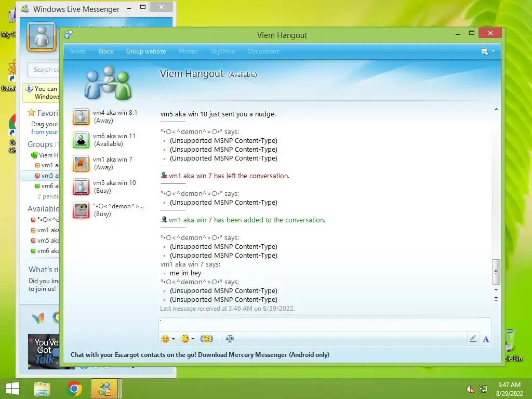532x399 pixels.
Task: Click the profile picture in Messenger window
Action: click(42, 37)
